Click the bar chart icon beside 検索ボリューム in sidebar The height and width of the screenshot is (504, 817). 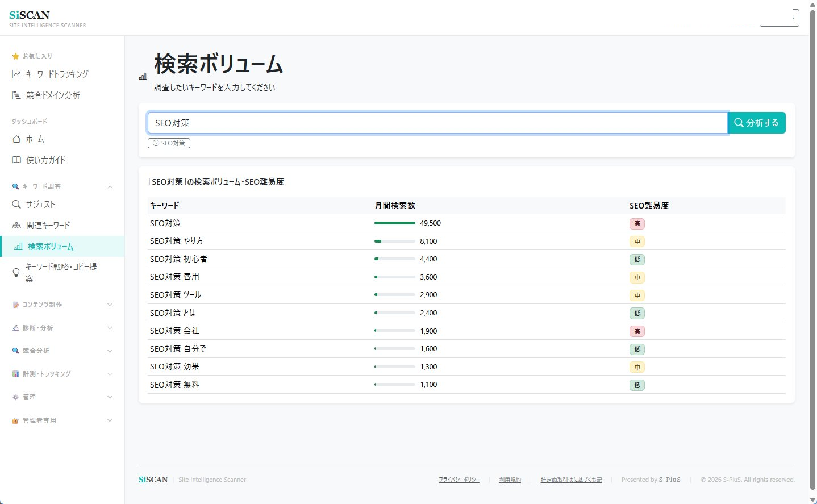pos(18,247)
